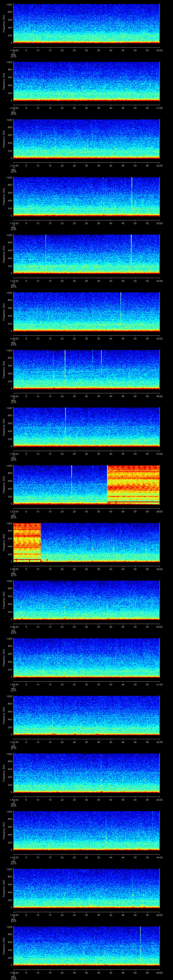This screenshot has height=980, width=173.
Task: Click the "1:34:00" start time label
Action: (x=14, y=339)
